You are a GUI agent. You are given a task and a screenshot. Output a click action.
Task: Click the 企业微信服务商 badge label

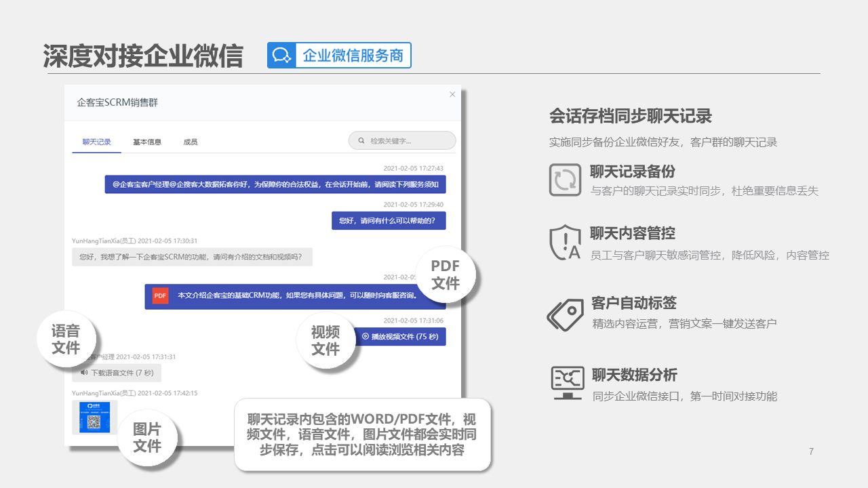(x=353, y=56)
